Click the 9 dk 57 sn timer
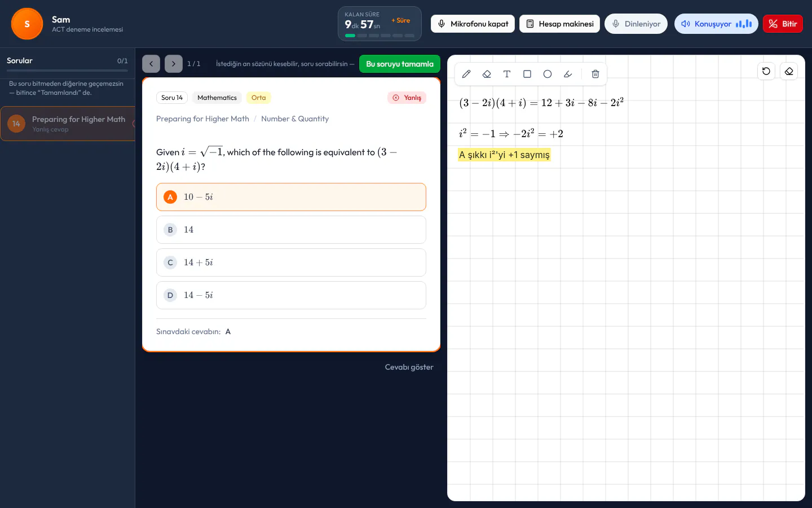The width and height of the screenshot is (812, 508). coord(363,24)
